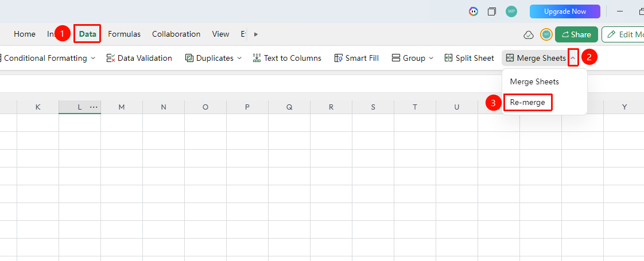This screenshot has height=261, width=644.
Task: Select column S header
Action: tap(373, 107)
